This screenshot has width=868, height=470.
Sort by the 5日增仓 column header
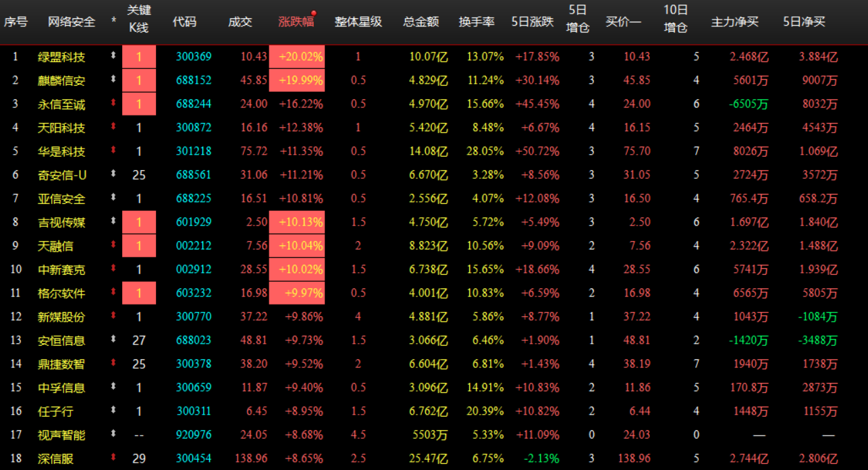coord(578,19)
